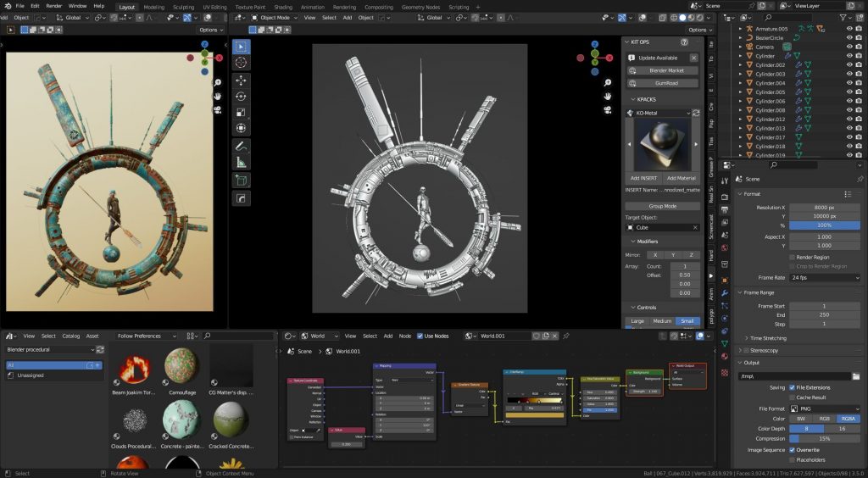Open Render properties tab icon
The height and width of the screenshot is (478, 868).
tap(725, 197)
